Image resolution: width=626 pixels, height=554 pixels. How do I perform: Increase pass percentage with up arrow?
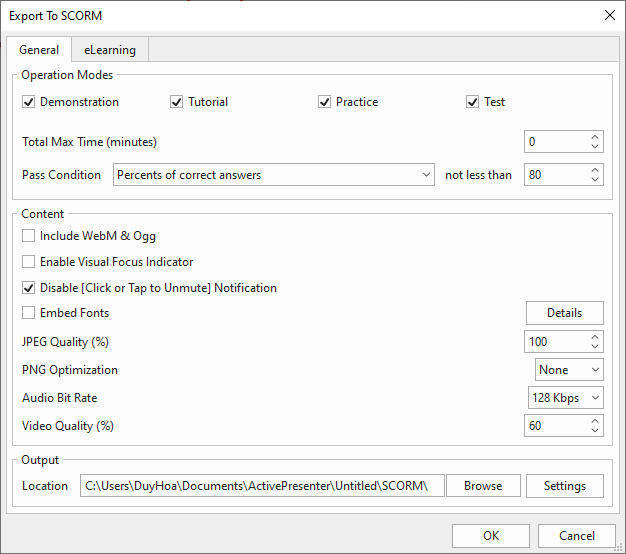coord(595,170)
